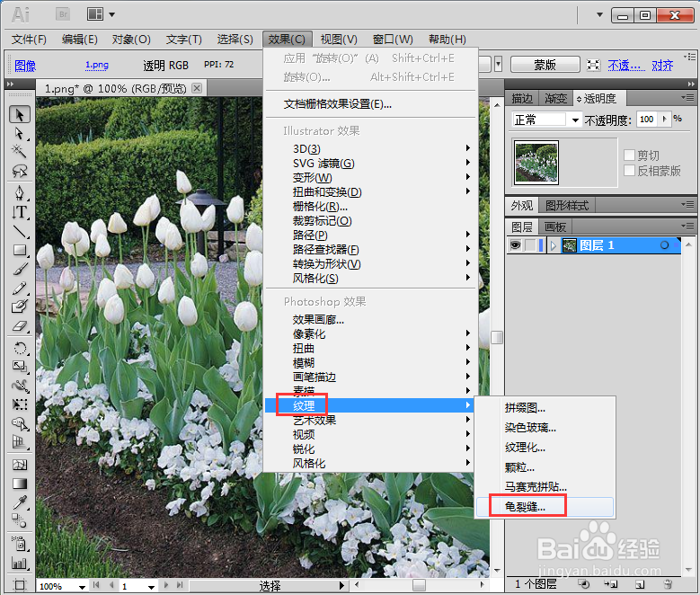The image size is (700, 595).
Task: Select the Type tool
Action: click(x=19, y=212)
